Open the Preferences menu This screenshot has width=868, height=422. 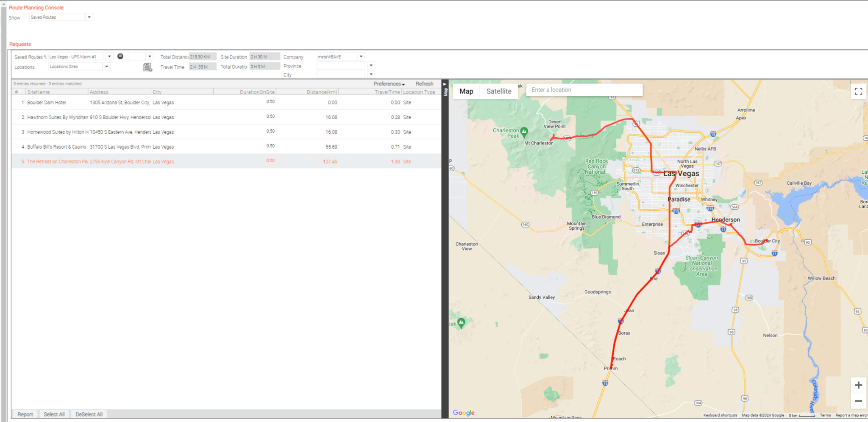click(389, 84)
